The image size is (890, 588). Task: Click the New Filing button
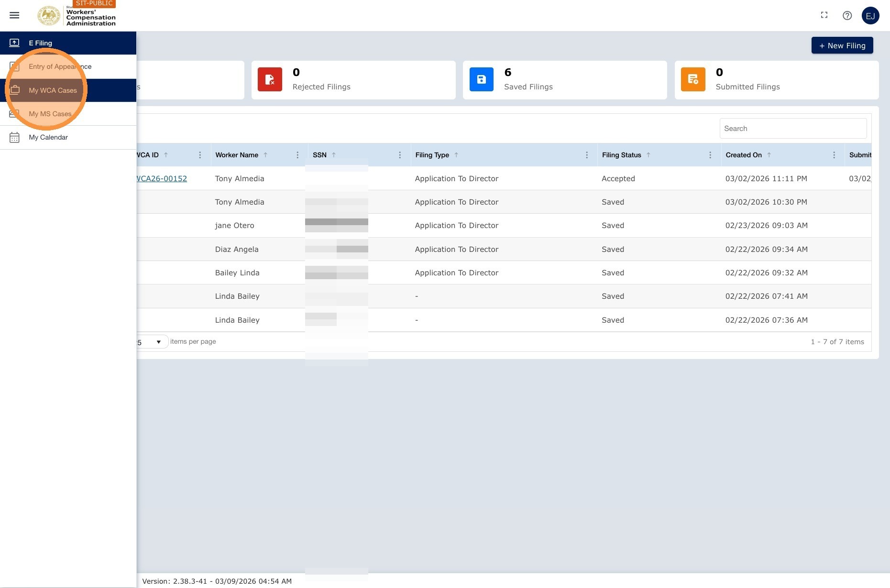pos(842,45)
